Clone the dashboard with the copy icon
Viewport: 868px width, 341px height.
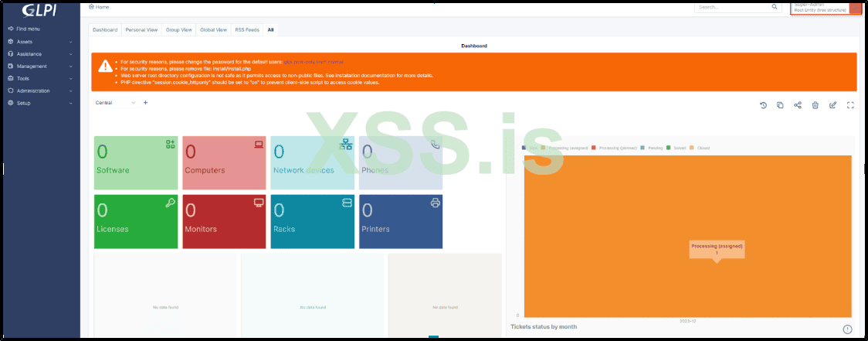(780, 105)
